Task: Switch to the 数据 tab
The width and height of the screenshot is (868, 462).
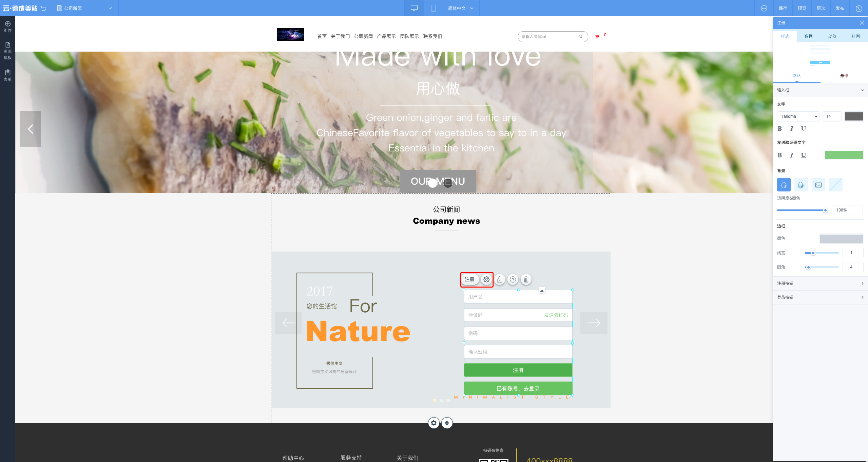Action: click(809, 36)
